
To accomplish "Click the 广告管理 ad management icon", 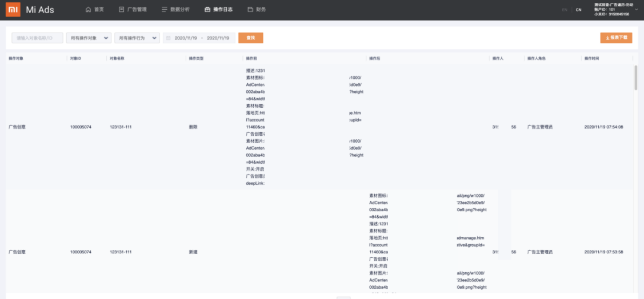I will (122, 10).
